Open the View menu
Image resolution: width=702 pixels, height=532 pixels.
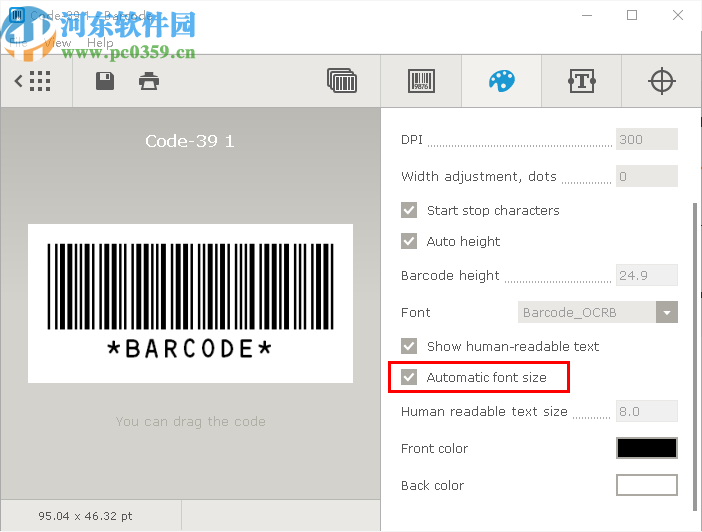pyautogui.click(x=58, y=43)
